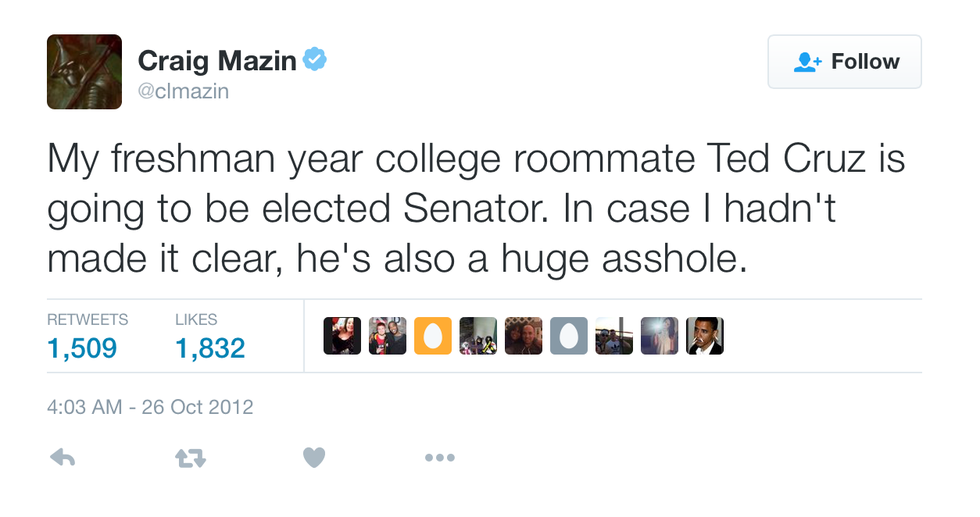View the 1,509 Retweets list

pos(83,348)
